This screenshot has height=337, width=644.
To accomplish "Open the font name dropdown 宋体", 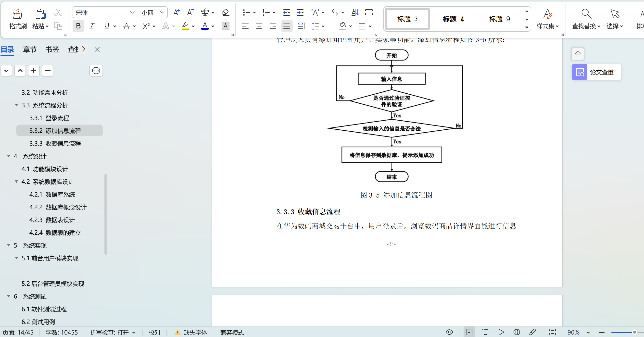I will [x=132, y=12].
